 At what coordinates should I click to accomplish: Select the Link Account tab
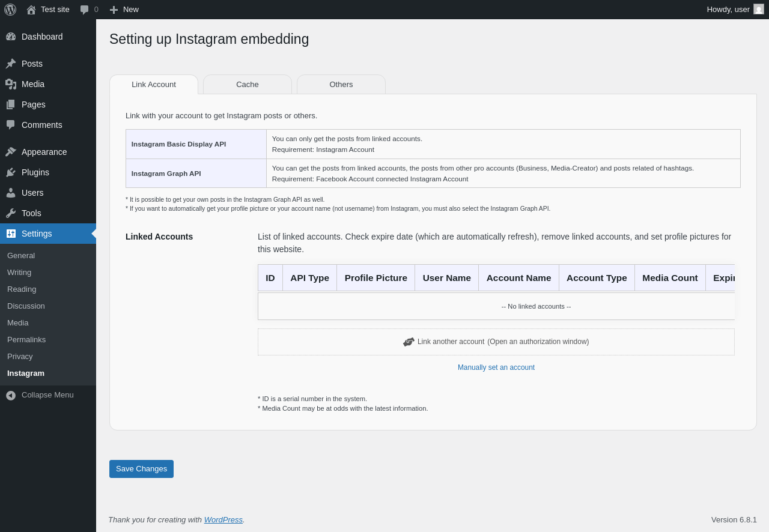pos(154,85)
